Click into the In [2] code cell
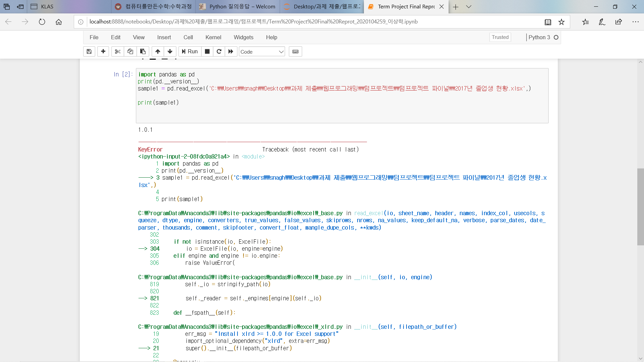The image size is (644, 362). click(342, 96)
